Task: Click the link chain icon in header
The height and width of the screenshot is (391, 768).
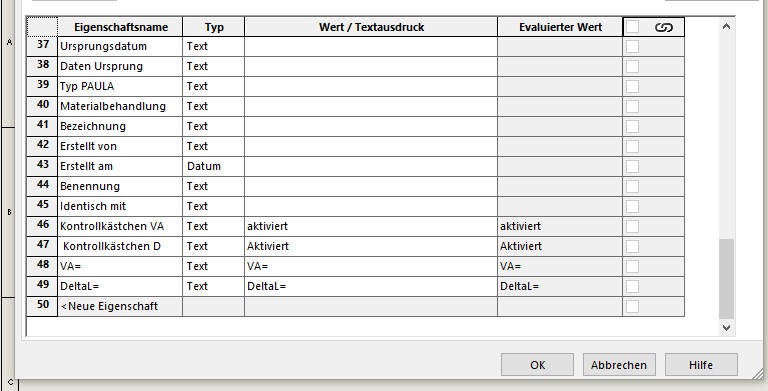Action: (664, 27)
